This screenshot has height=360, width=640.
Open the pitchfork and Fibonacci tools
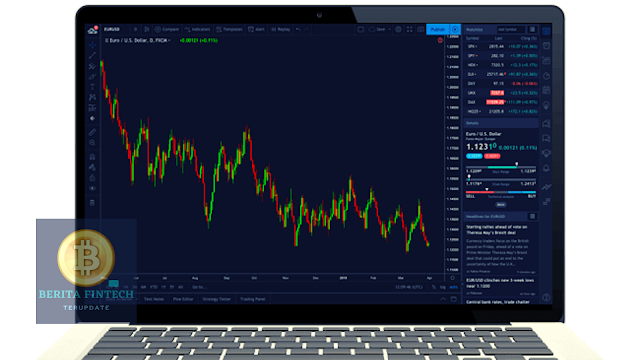coord(93,66)
